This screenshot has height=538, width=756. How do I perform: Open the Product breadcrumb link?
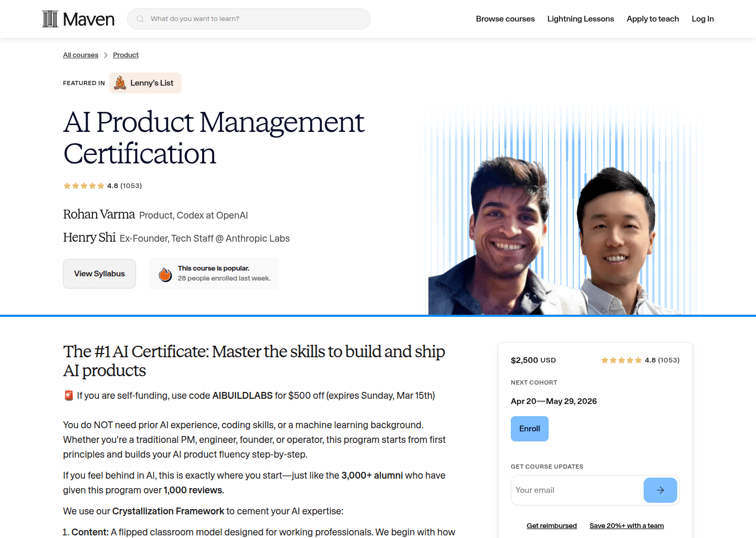(x=125, y=55)
